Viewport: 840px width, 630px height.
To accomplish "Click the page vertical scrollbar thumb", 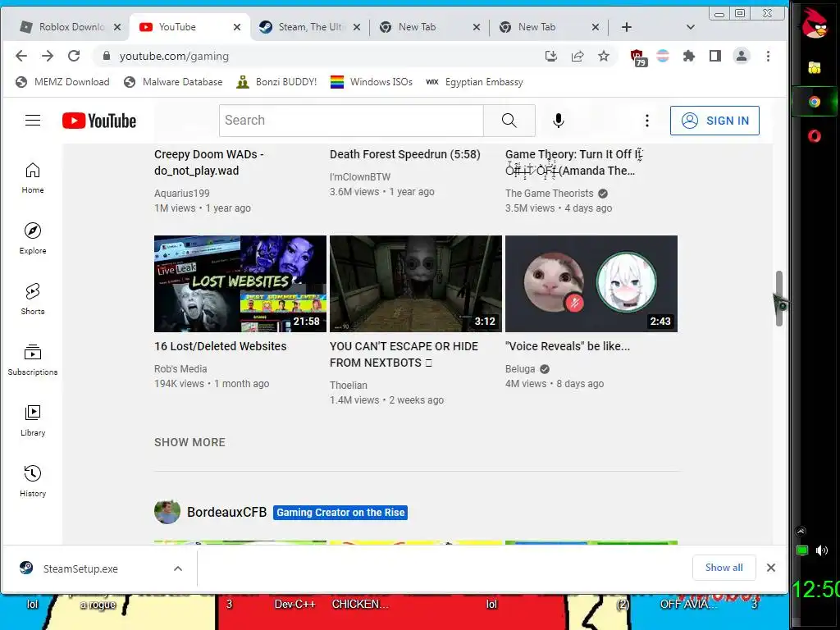I will (779, 299).
